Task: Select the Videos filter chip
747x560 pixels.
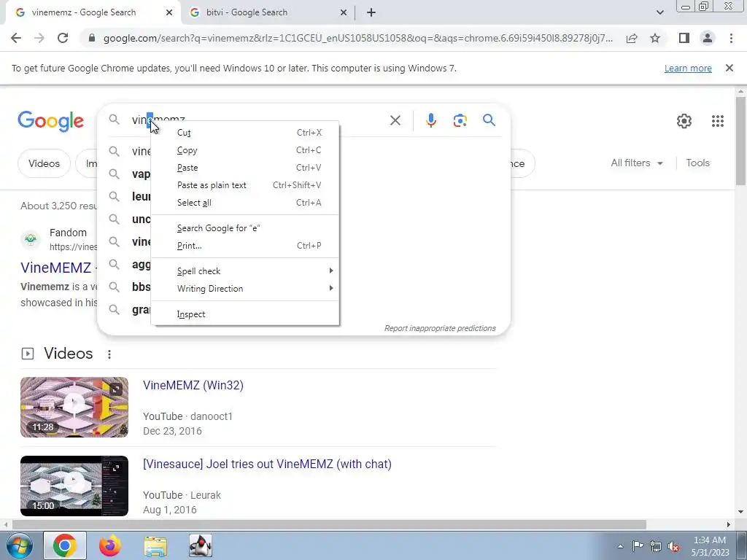Action: pyautogui.click(x=44, y=163)
